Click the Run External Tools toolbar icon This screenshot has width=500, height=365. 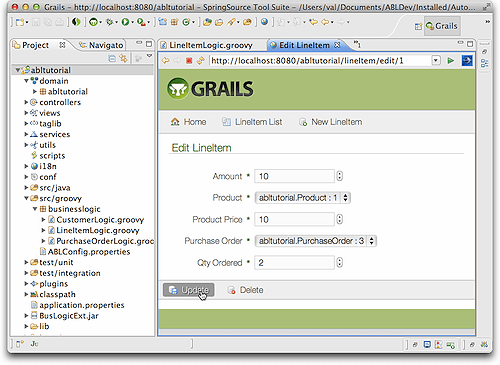[x=141, y=22]
